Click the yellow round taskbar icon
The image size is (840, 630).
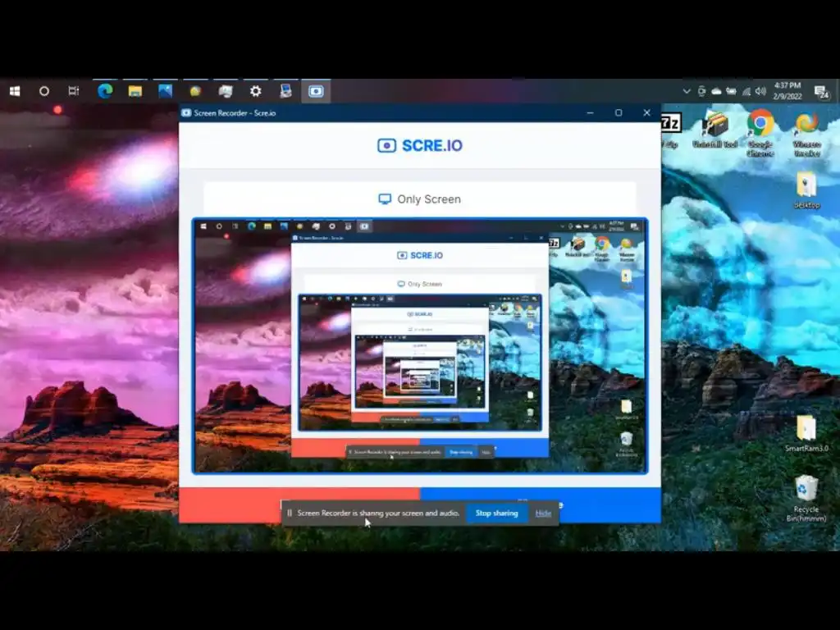[x=195, y=91]
